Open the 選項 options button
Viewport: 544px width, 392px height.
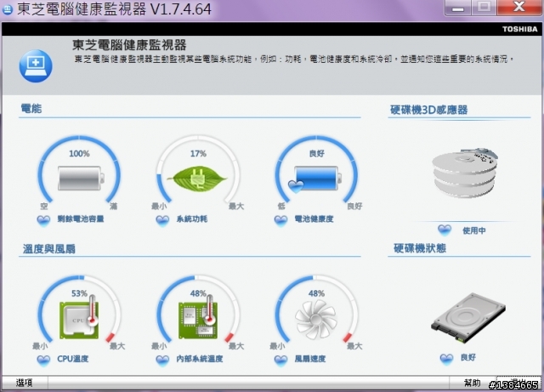25,383
